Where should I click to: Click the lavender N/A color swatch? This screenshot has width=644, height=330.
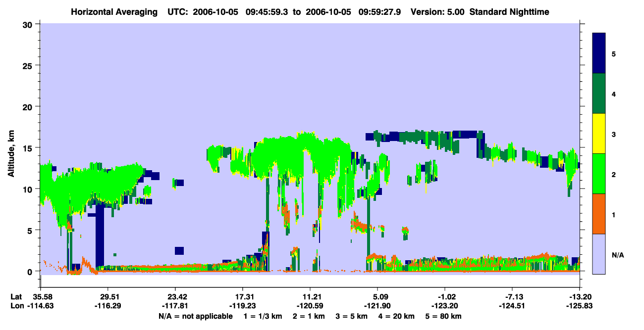point(599,254)
